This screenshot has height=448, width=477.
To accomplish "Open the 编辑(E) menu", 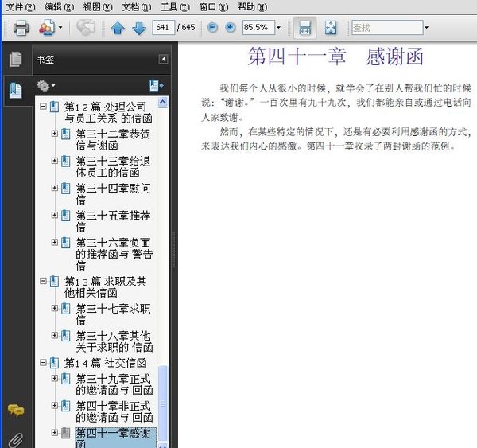I will coord(59,6).
